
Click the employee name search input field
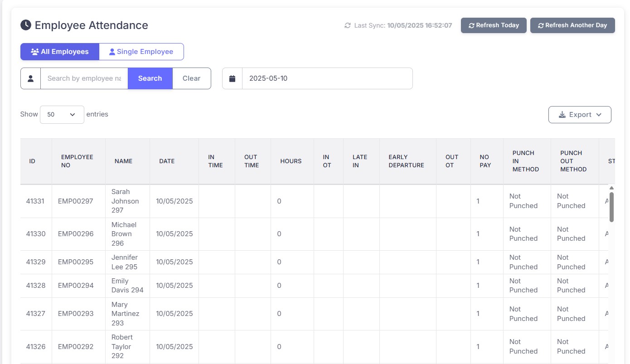(x=83, y=78)
